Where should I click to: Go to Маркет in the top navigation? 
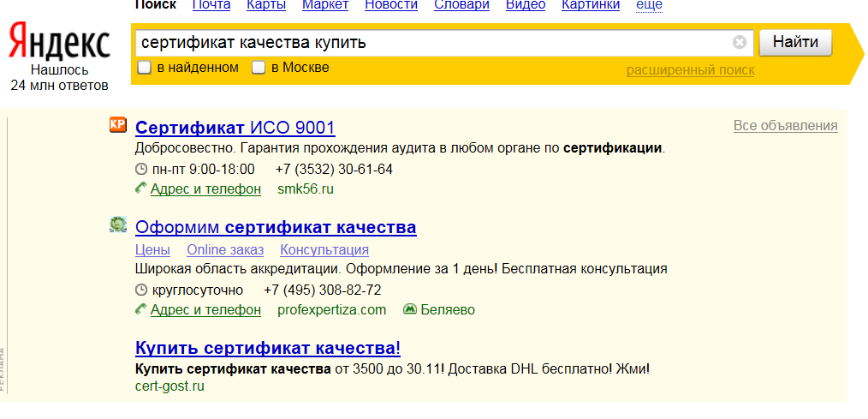tap(325, 5)
